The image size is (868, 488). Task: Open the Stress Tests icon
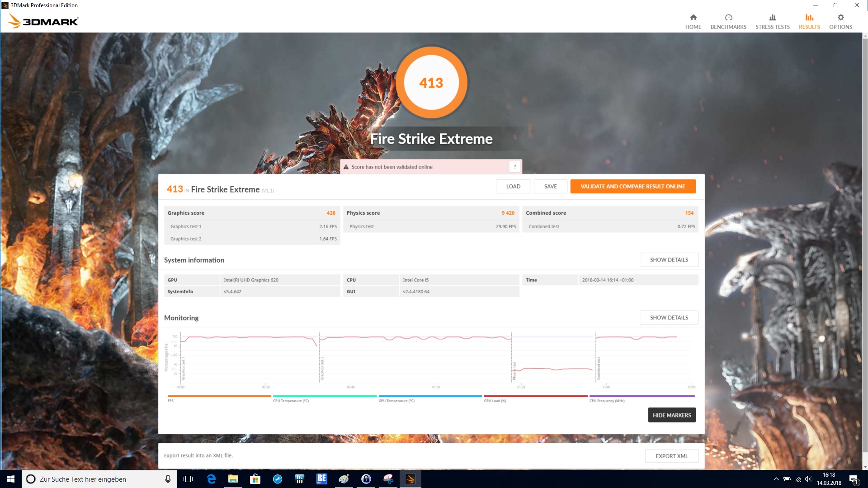point(773,18)
